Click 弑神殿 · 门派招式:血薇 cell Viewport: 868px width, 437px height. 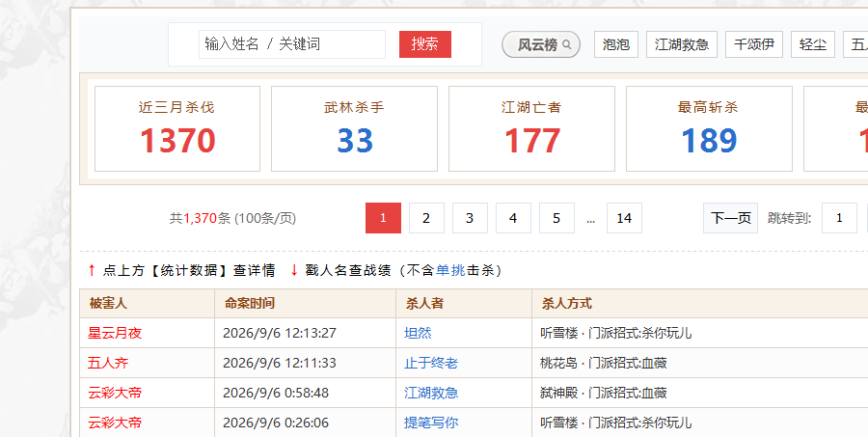[604, 393]
